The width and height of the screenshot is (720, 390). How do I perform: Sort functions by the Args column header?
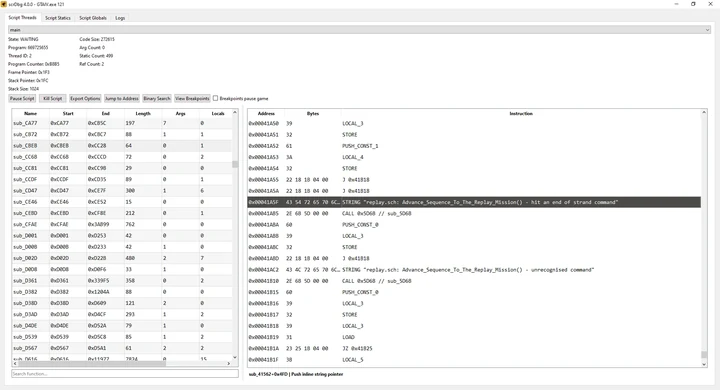coord(180,113)
